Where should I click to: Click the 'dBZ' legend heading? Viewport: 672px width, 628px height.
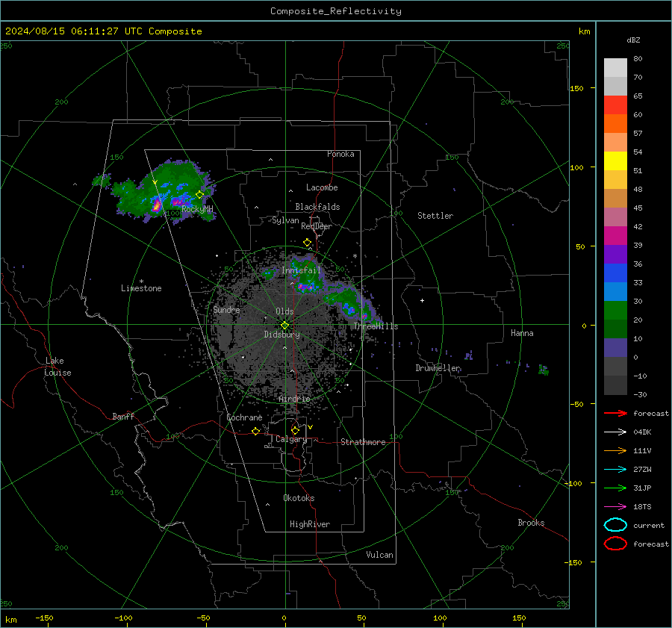[x=633, y=40]
